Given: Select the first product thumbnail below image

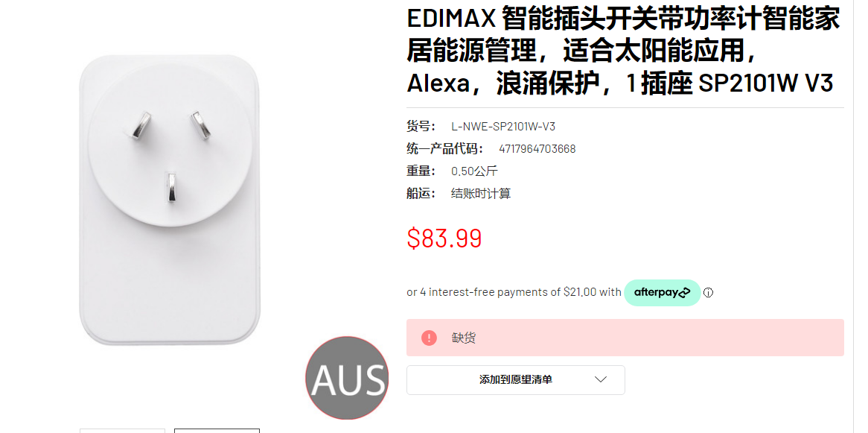Looking at the screenshot, I should coord(122,431).
